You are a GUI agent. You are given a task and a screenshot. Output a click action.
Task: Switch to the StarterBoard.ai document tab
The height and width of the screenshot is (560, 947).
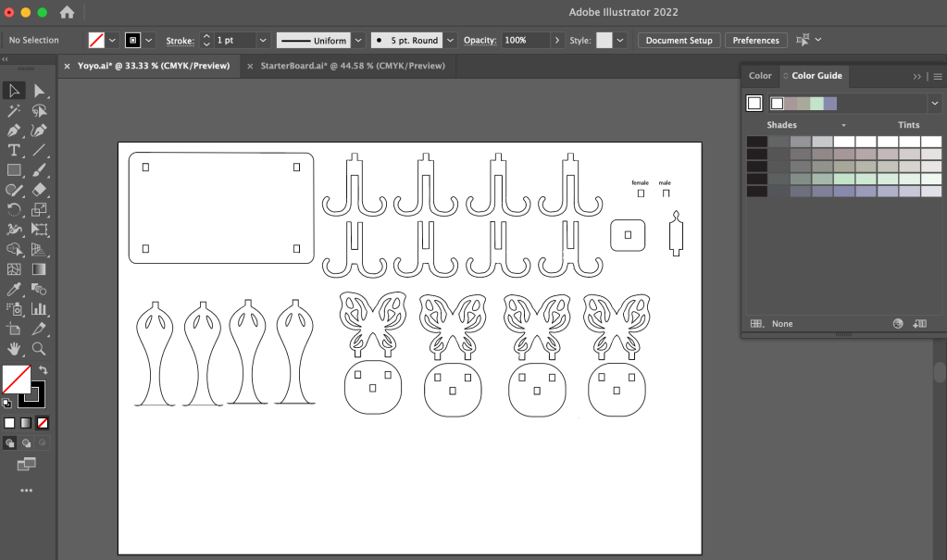(x=352, y=66)
